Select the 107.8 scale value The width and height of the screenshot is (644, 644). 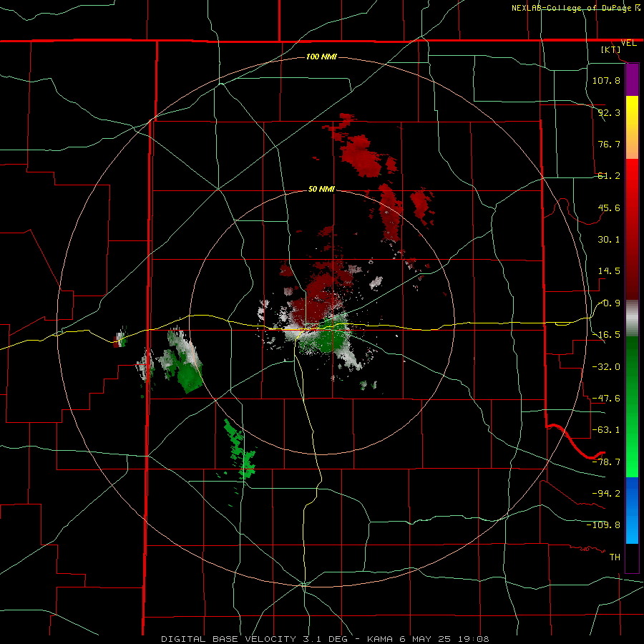tap(606, 80)
